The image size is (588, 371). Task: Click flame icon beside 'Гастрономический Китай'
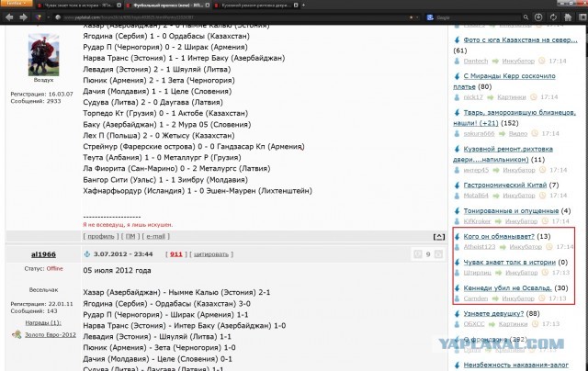pos(457,185)
